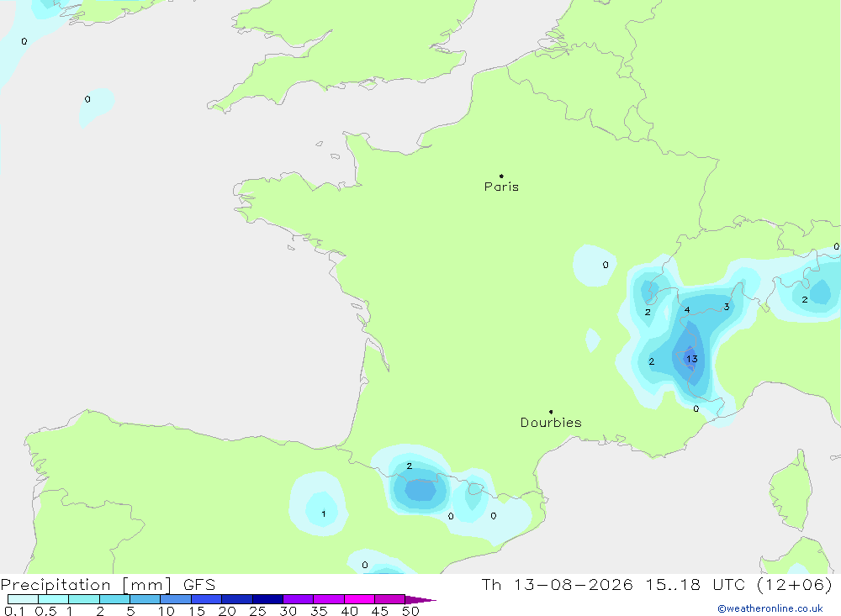Click the 0 value left of 13 region north
Viewport: 841px width, 616px height.
606,265
